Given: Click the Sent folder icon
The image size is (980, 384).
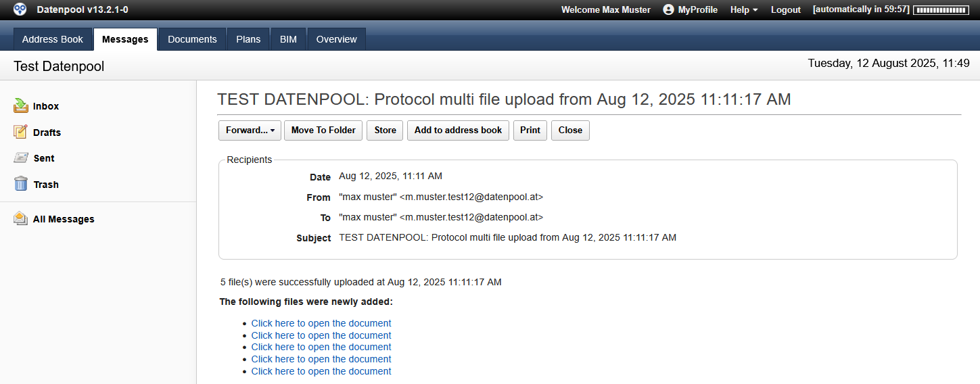Looking at the screenshot, I should pos(21,158).
